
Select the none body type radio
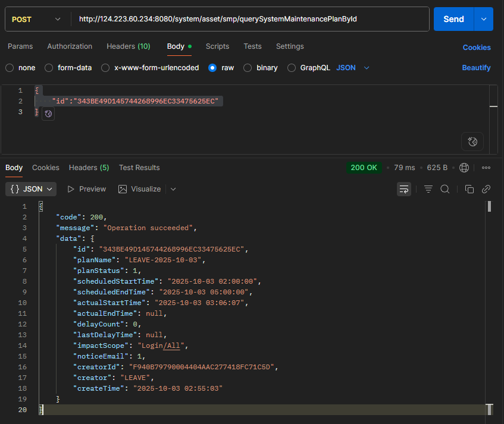pyautogui.click(x=10, y=68)
